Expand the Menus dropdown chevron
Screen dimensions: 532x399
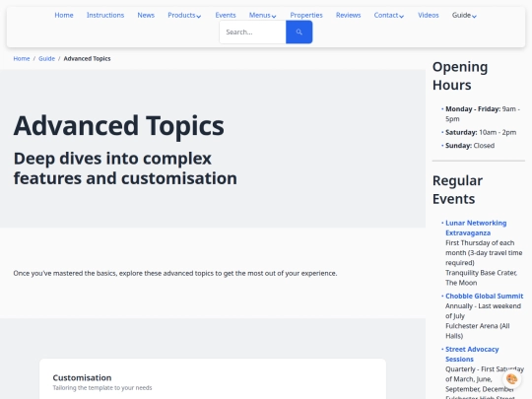point(274,17)
